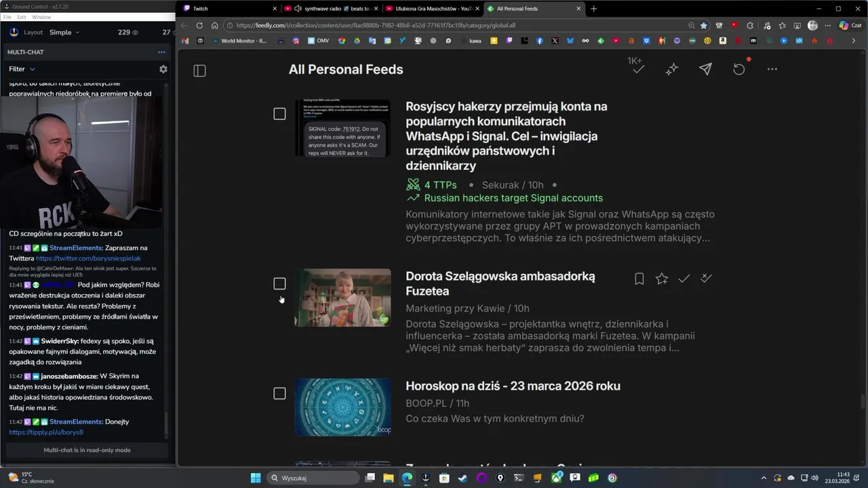Image resolution: width=868 pixels, height=488 pixels.
Task: Open the Feedly AI sparkle icon
Action: pos(672,69)
